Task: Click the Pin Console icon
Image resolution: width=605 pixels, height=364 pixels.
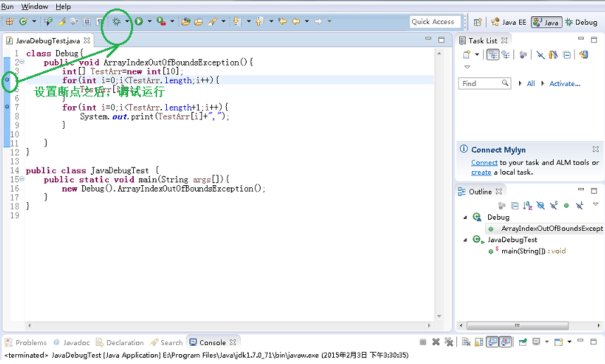Action: click(x=523, y=341)
